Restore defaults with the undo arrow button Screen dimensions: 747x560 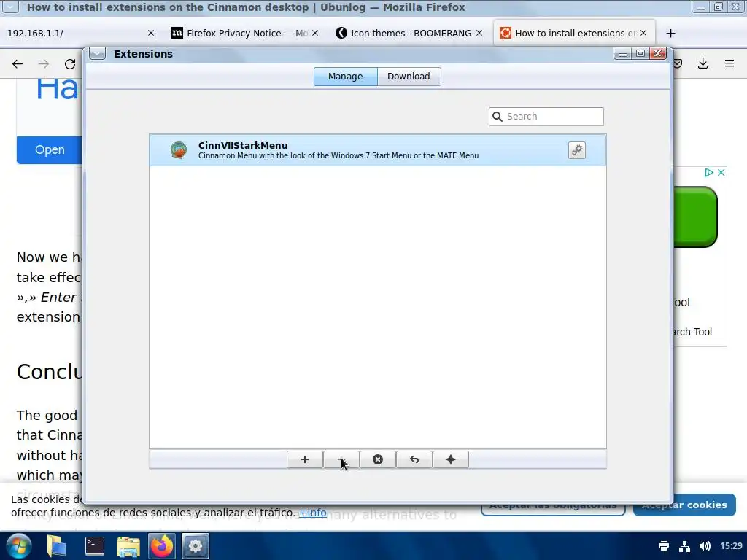(414, 459)
